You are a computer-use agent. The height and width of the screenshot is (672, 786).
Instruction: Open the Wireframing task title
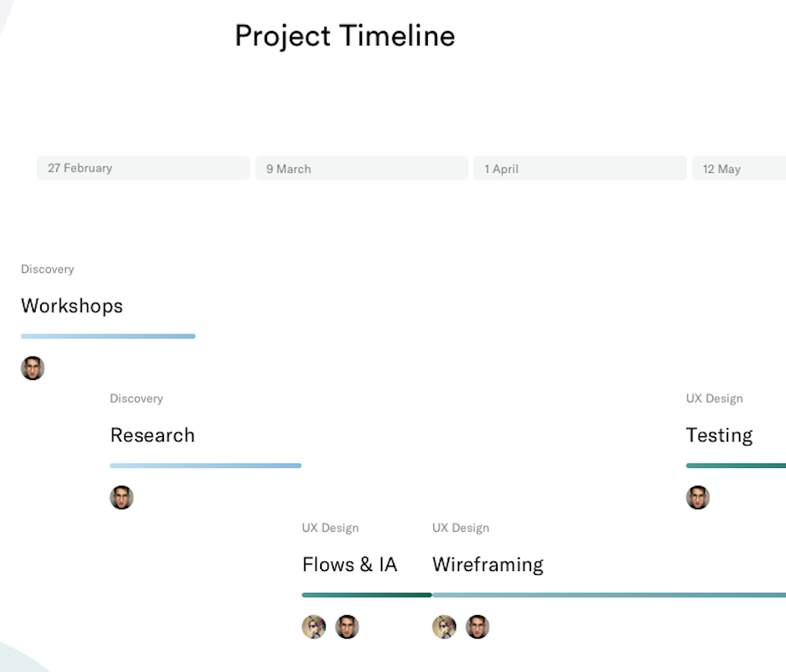point(488,565)
